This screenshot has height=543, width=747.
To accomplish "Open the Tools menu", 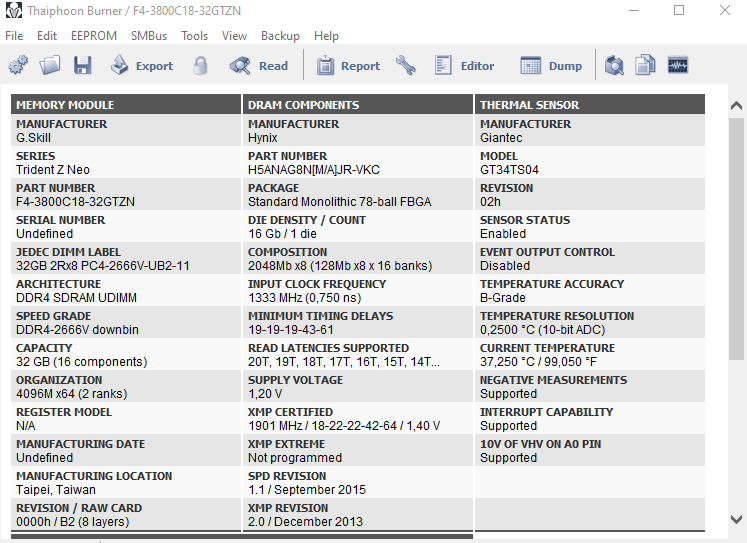I will (194, 36).
